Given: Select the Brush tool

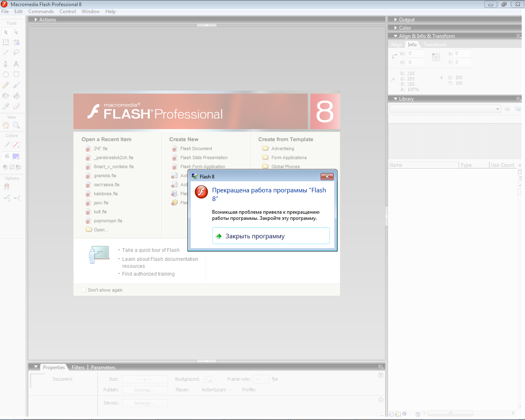Looking at the screenshot, I should pyautogui.click(x=16, y=85).
